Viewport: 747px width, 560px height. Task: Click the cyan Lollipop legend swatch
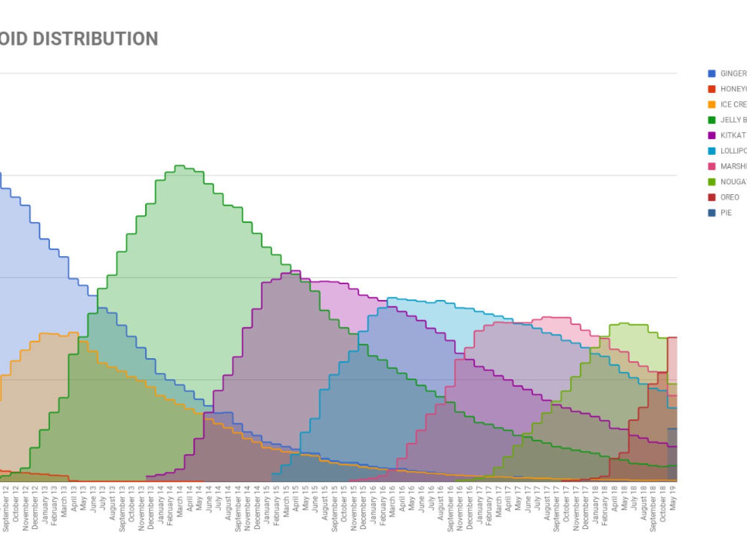pyautogui.click(x=712, y=151)
